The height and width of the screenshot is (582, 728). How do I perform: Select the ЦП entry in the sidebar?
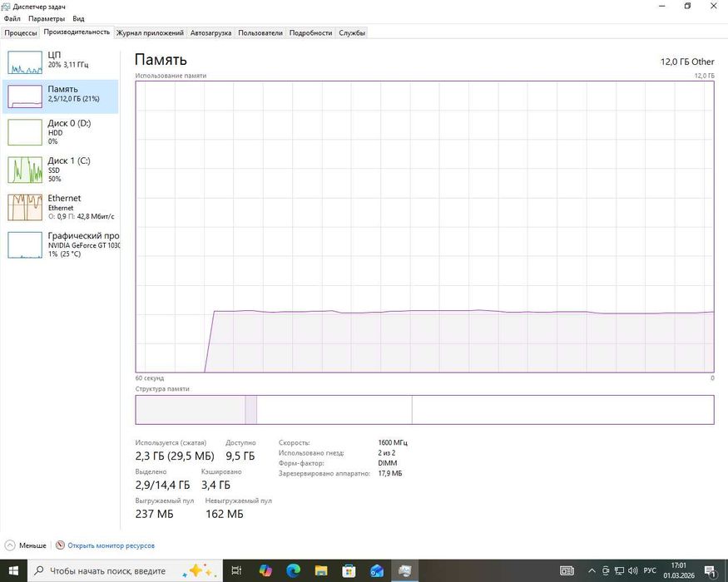coord(61,62)
